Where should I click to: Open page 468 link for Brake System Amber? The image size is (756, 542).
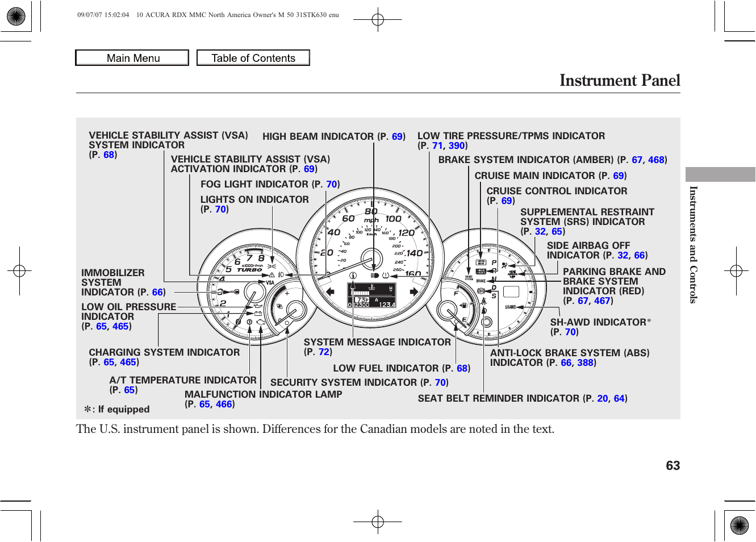(x=656, y=160)
